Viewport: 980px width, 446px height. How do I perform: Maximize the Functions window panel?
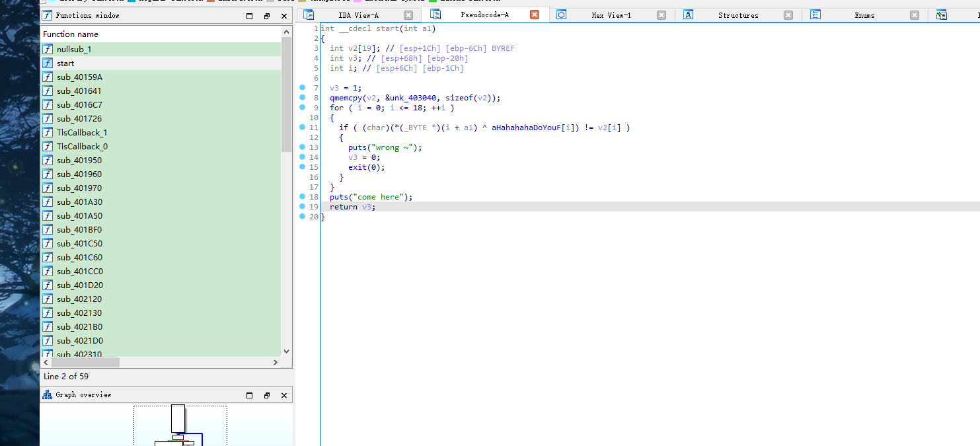point(249,16)
